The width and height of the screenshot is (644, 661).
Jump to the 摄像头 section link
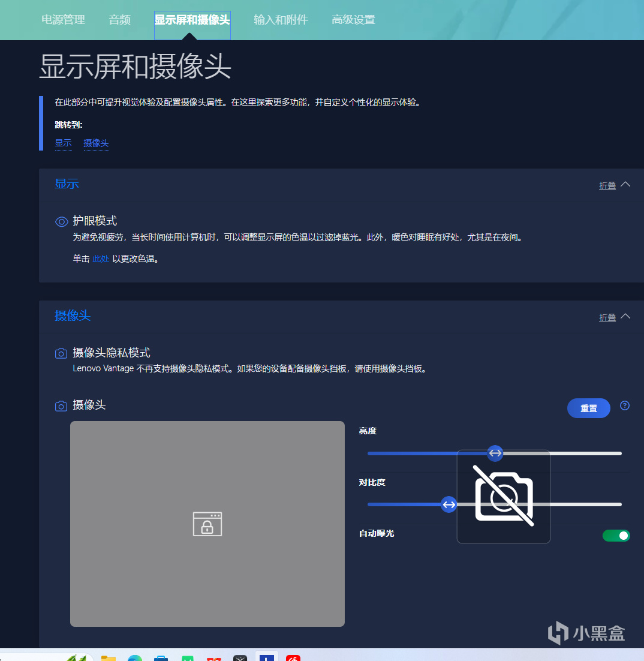[96, 143]
